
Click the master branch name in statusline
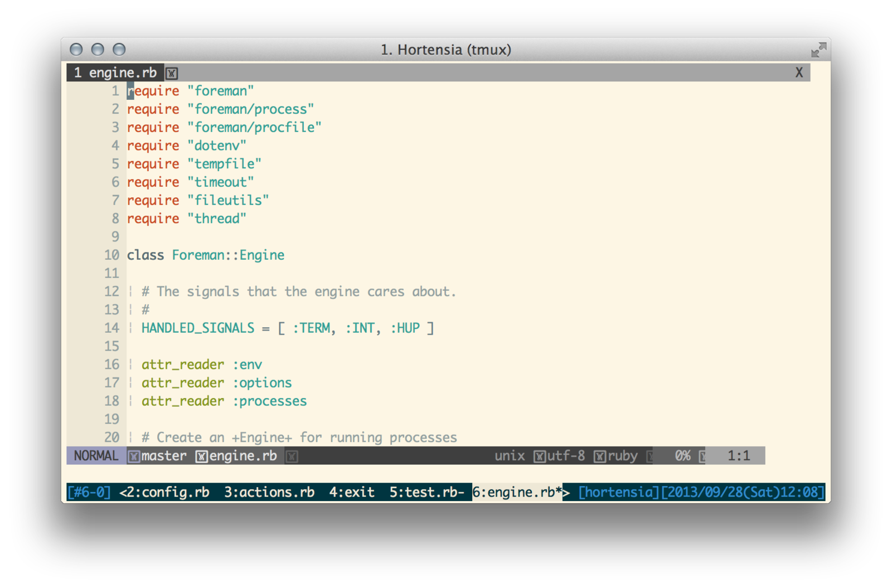(164, 456)
